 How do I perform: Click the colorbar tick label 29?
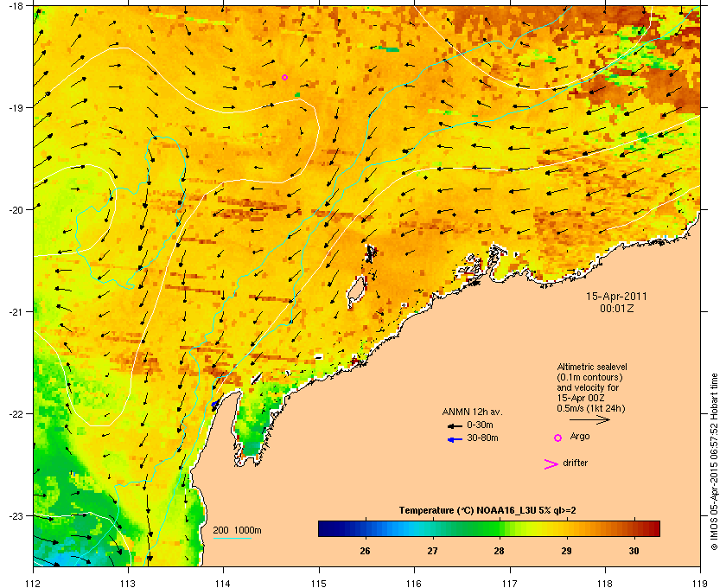[566, 551]
